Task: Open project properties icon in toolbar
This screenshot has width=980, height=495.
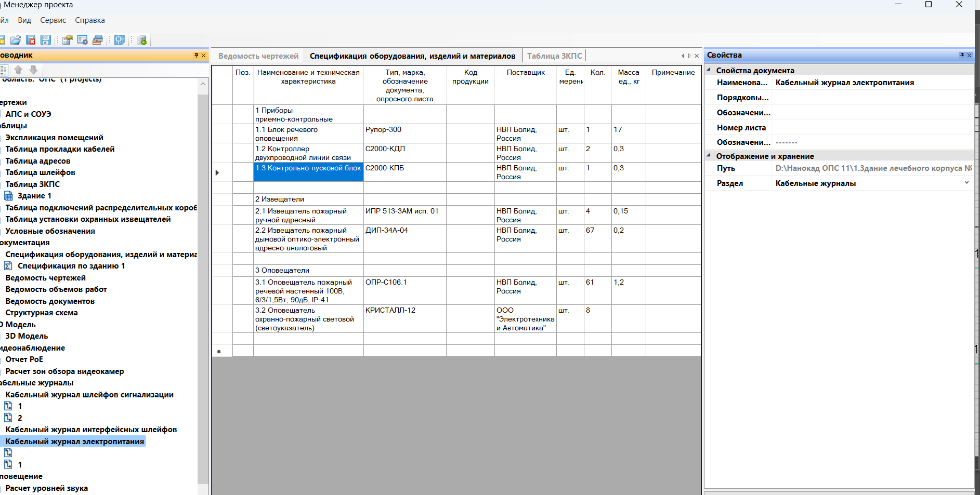Action: tap(67, 40)
